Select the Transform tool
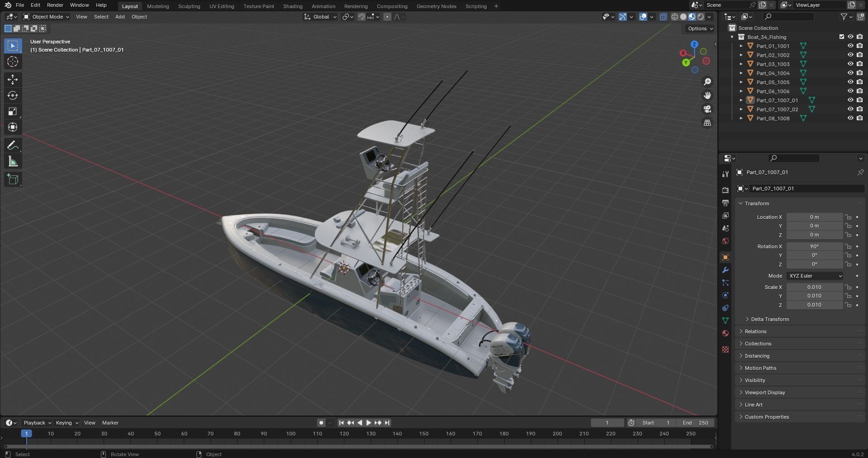 click(x=13, y=127)
